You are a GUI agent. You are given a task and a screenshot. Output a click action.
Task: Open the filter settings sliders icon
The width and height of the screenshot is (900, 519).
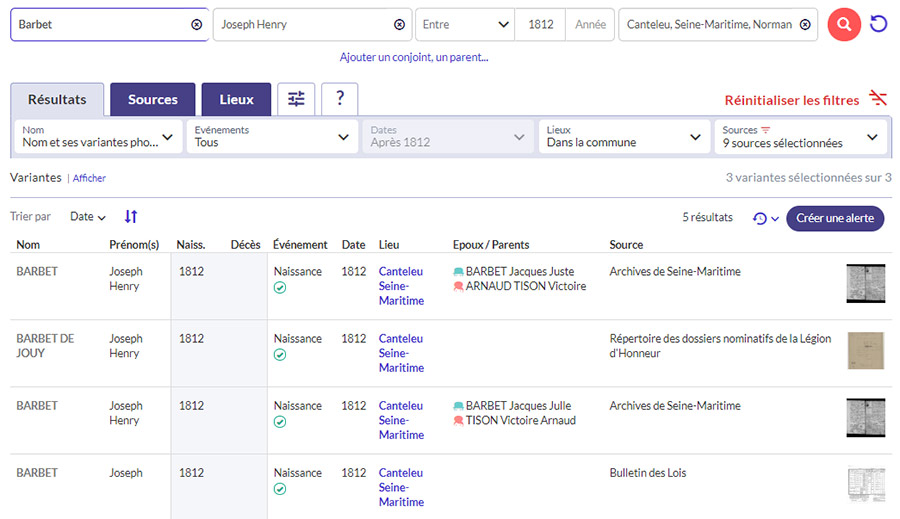coord(296,99)
